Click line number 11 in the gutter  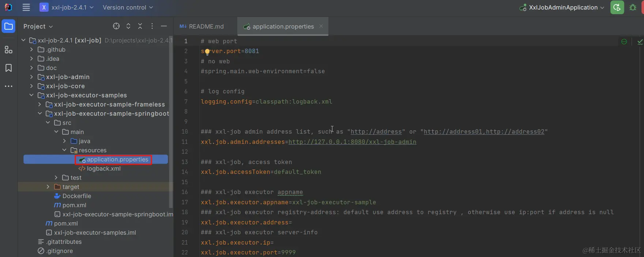[x=185, y=142]
